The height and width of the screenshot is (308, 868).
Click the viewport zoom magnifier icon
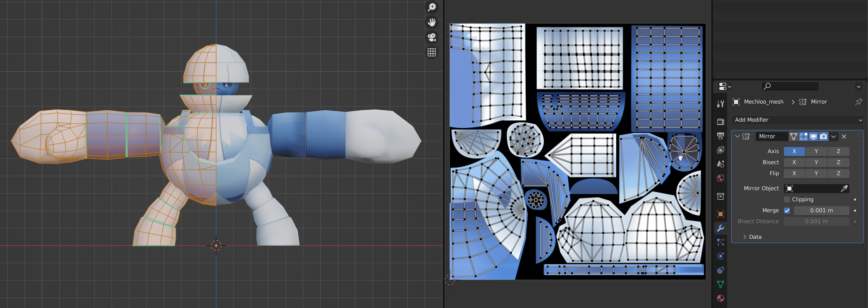(432, 8)
